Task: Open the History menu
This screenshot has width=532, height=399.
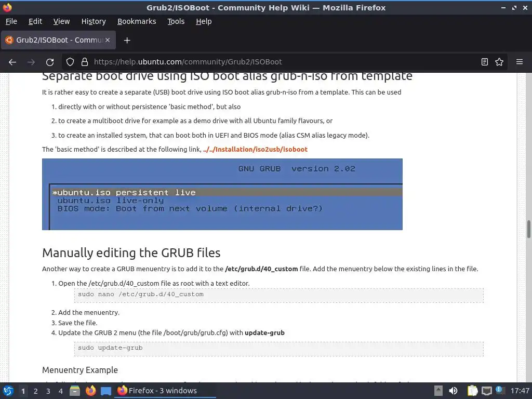Action: coord(94,21)
